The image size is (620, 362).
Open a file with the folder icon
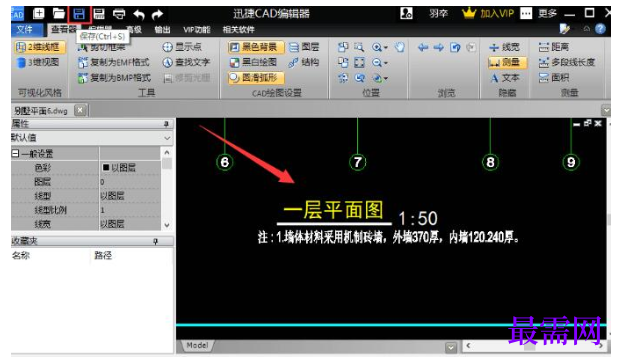[59, 14]
